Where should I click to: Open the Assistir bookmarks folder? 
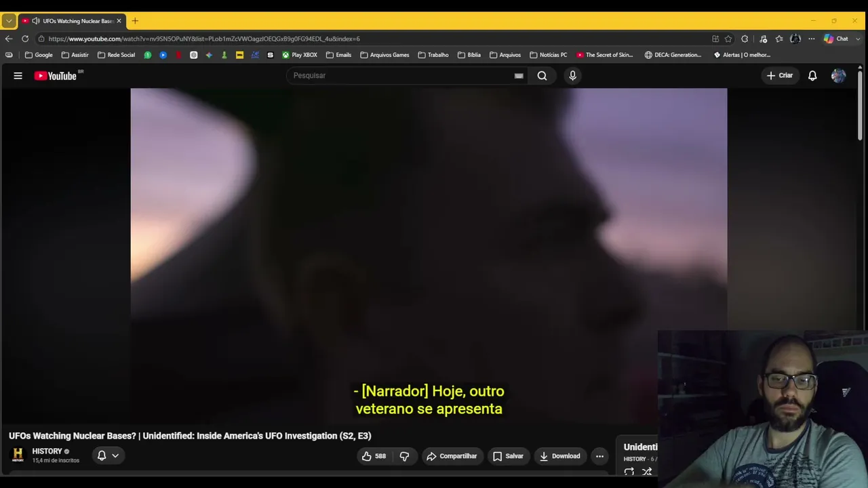(x=75, y=55)
